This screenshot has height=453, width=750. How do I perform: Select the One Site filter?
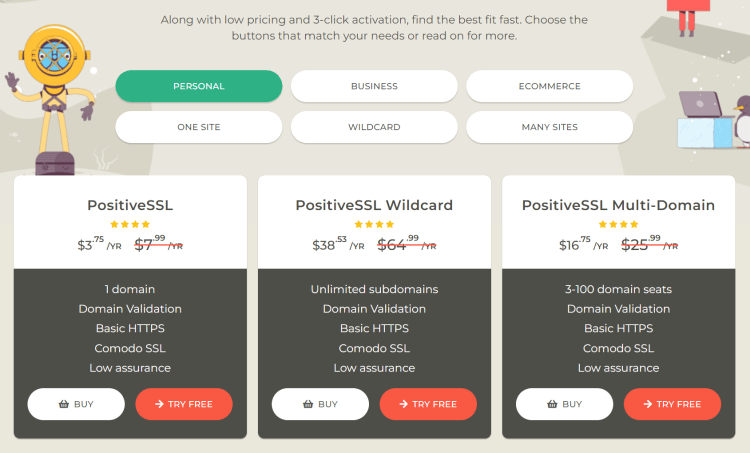click(199, 127)
